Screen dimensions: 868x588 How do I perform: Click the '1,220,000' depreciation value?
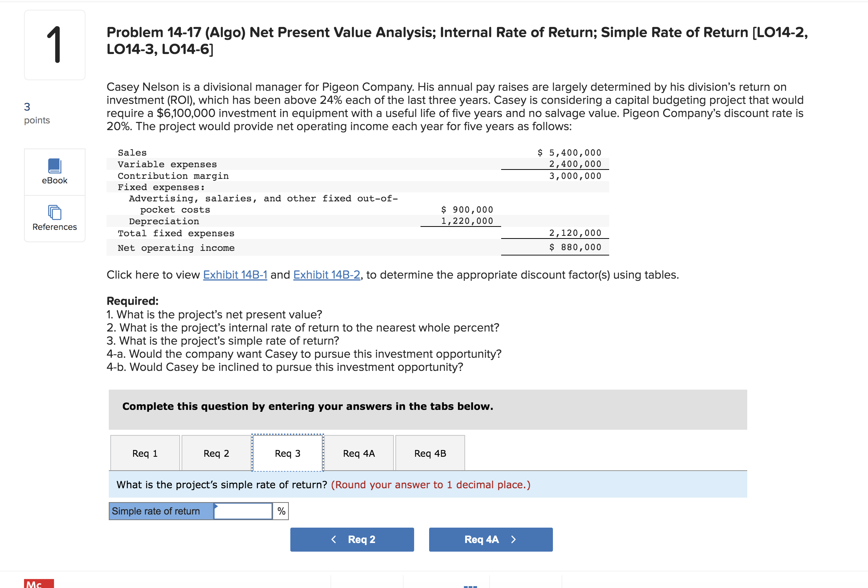[x=467, y=221]
